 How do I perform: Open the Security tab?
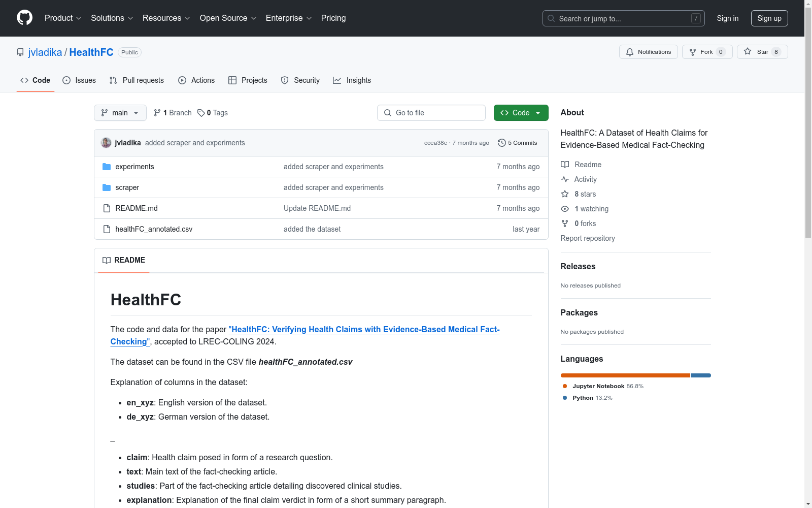(x=300, y=80)
